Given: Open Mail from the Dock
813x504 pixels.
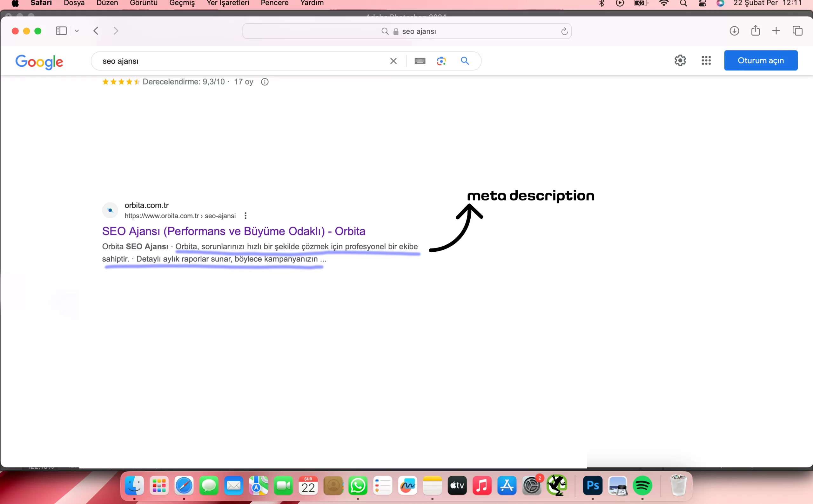Looking at the screenshot, I should pyautogui.click(x=234, y=486).
